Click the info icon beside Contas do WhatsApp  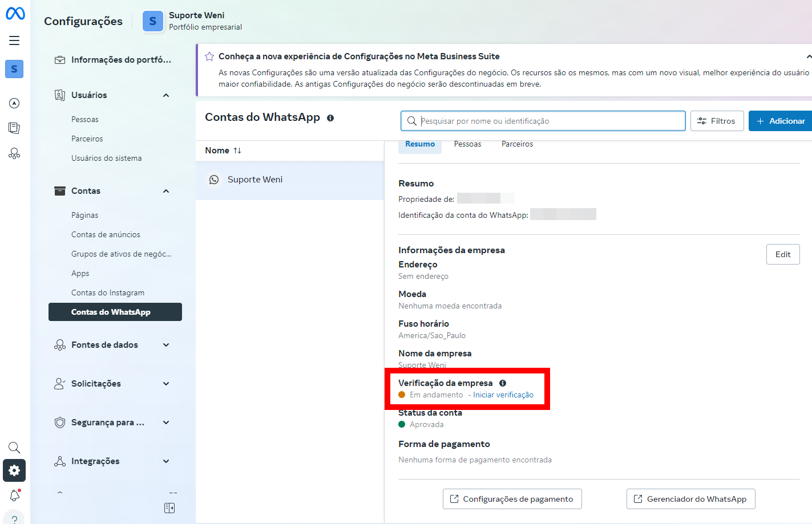pyautogui.click(x=330, y=118)
